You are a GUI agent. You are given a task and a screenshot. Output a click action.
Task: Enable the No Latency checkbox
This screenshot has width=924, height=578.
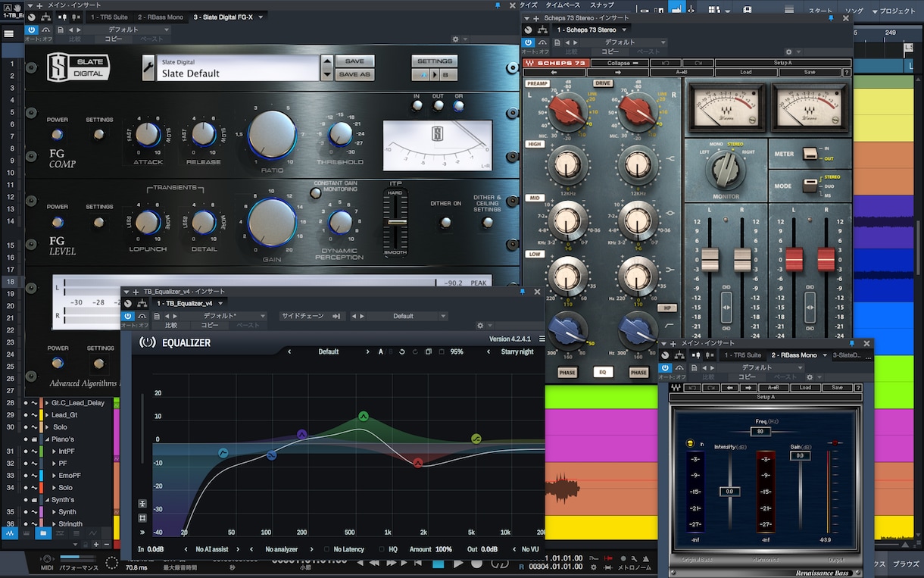click(326, 549)
